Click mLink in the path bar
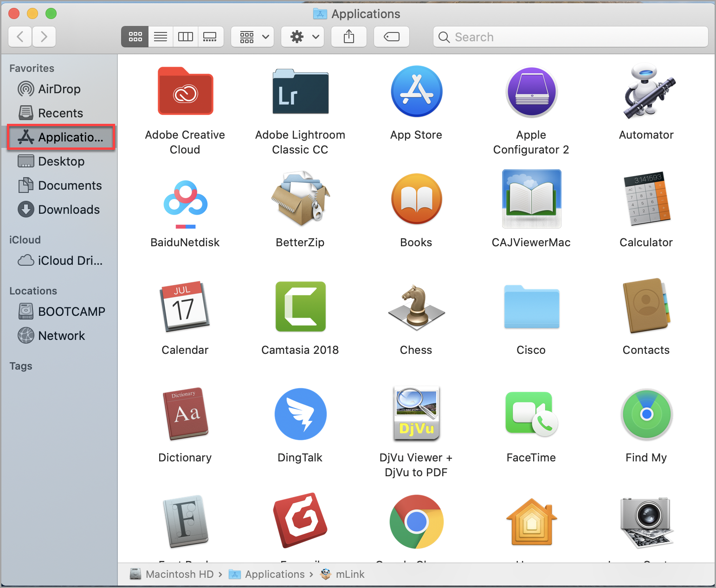The width and height of the screenshot is (716, 588). click(342, 574)
